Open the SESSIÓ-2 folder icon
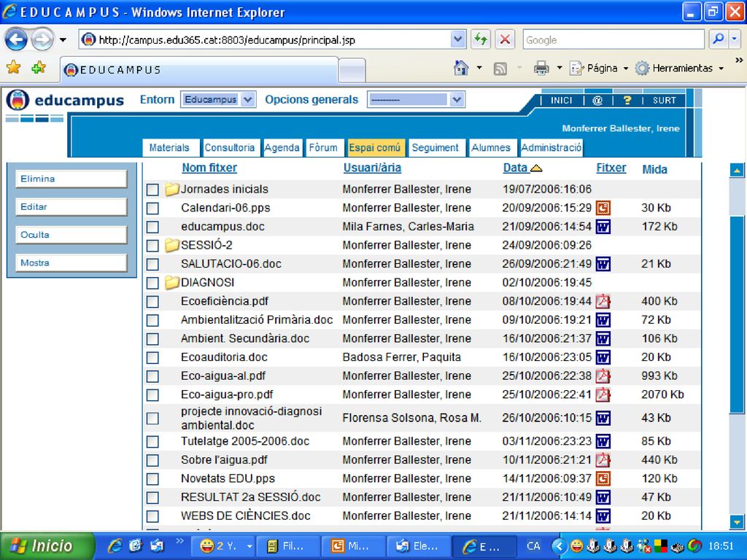 click(171, 246)
